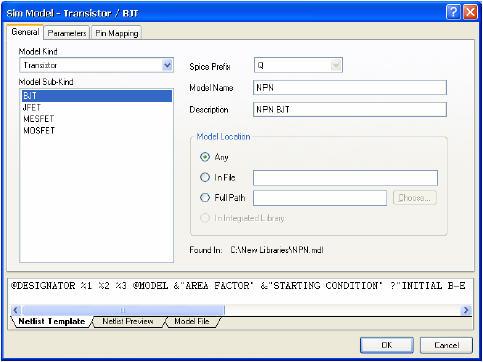483x362 pixels.
Task: Switch to the Parameters tab
Action: click(x=67, y=33)
